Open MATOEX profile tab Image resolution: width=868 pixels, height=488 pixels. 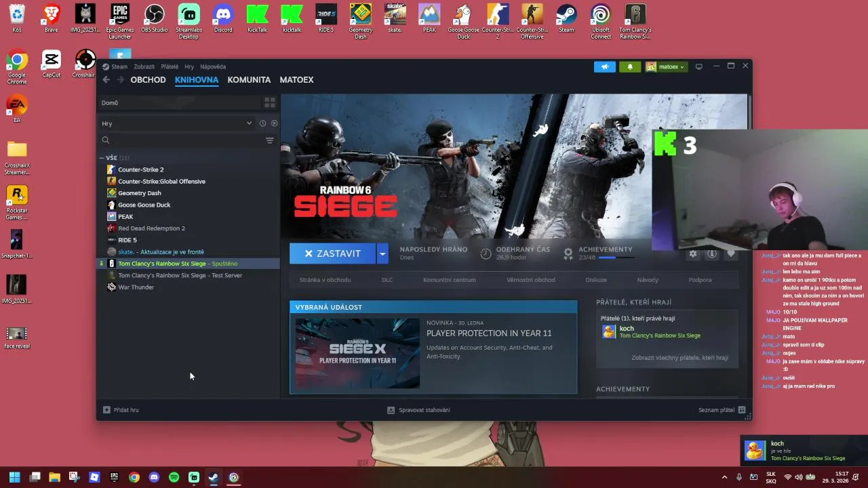[296, 80]
